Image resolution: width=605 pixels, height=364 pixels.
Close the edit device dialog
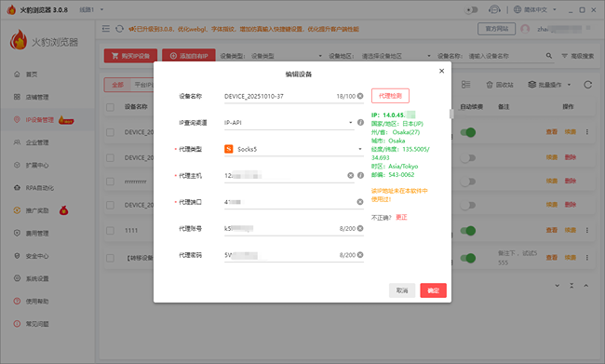pos(441,71)
